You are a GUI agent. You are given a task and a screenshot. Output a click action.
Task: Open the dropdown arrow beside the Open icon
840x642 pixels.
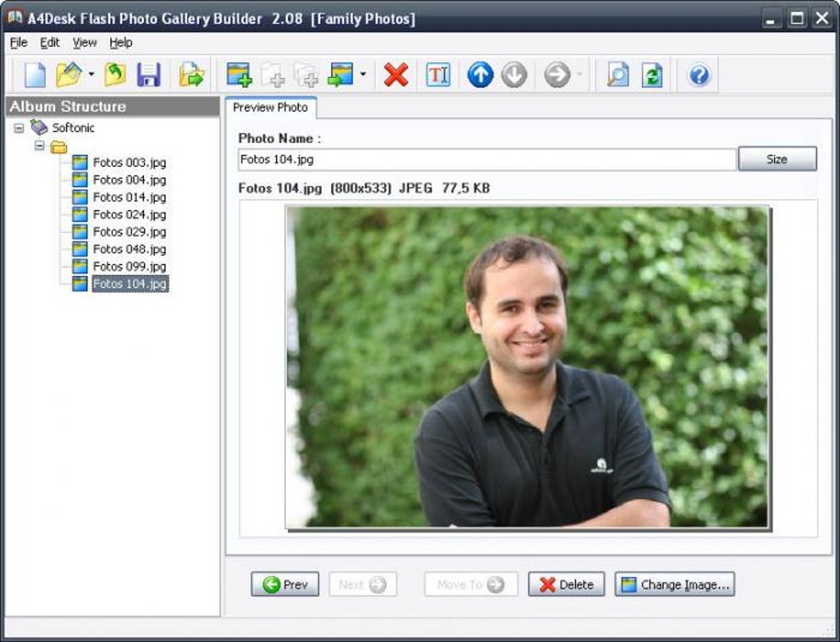[91, 75]
